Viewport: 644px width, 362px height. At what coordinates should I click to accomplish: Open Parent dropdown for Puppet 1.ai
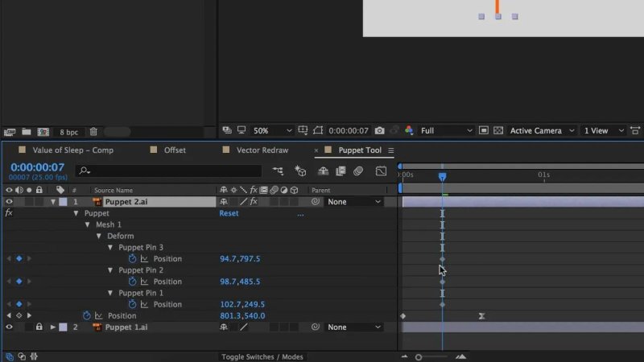353,327
